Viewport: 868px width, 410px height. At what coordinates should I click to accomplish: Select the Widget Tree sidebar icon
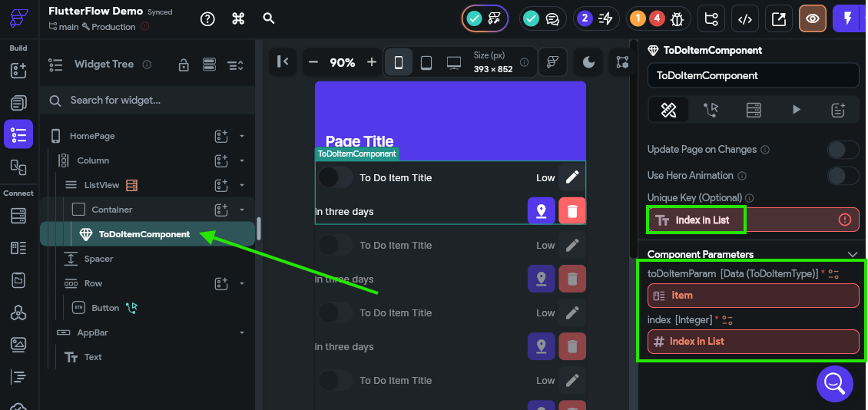18,134
